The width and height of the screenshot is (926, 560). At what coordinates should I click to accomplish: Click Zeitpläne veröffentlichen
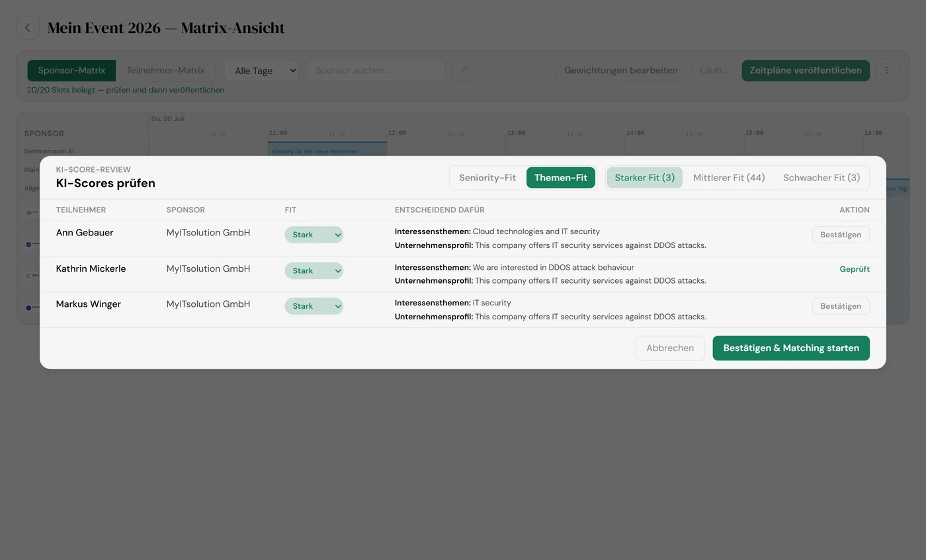point(806,71)
